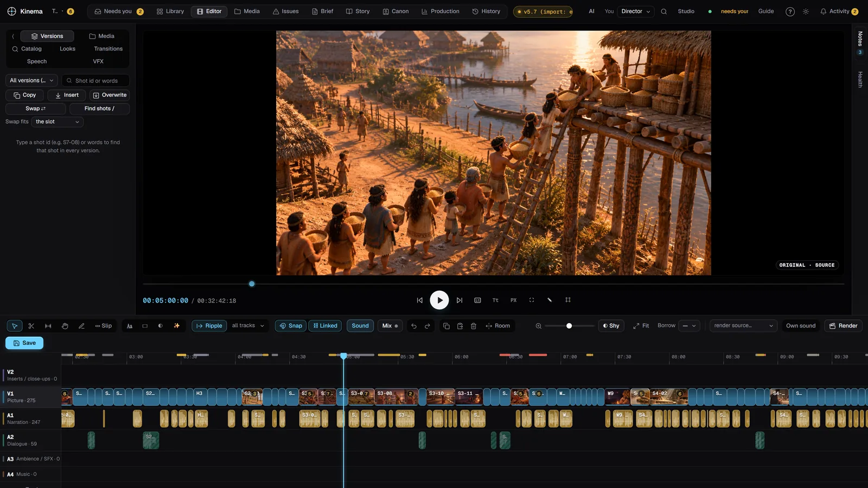Image resolution: width=868 pixels, height=488 pixels.
Task: Toggle Ripple edit mode
Action: [x=209, y=326]
